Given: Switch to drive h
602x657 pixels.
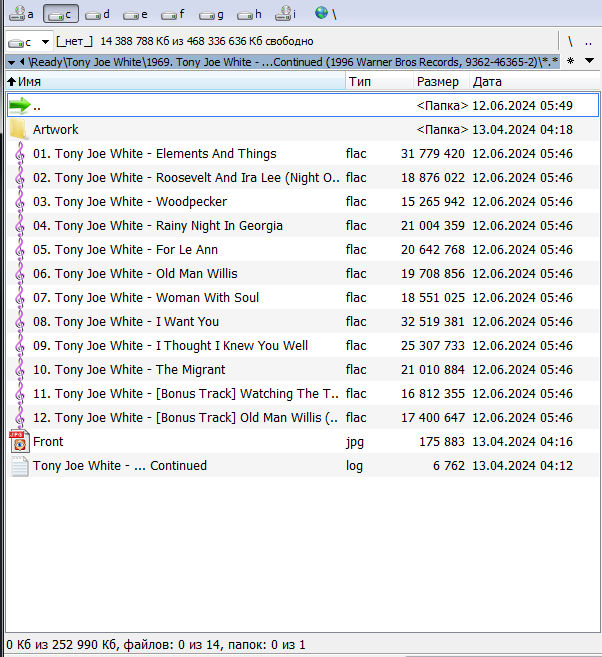Looking at the screenshot, I should (249, 15).
